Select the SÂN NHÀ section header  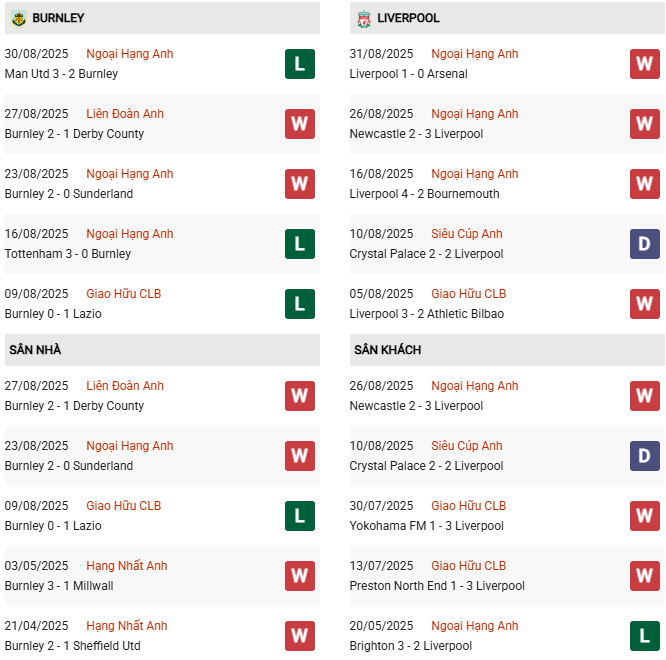tap(35, 350)
